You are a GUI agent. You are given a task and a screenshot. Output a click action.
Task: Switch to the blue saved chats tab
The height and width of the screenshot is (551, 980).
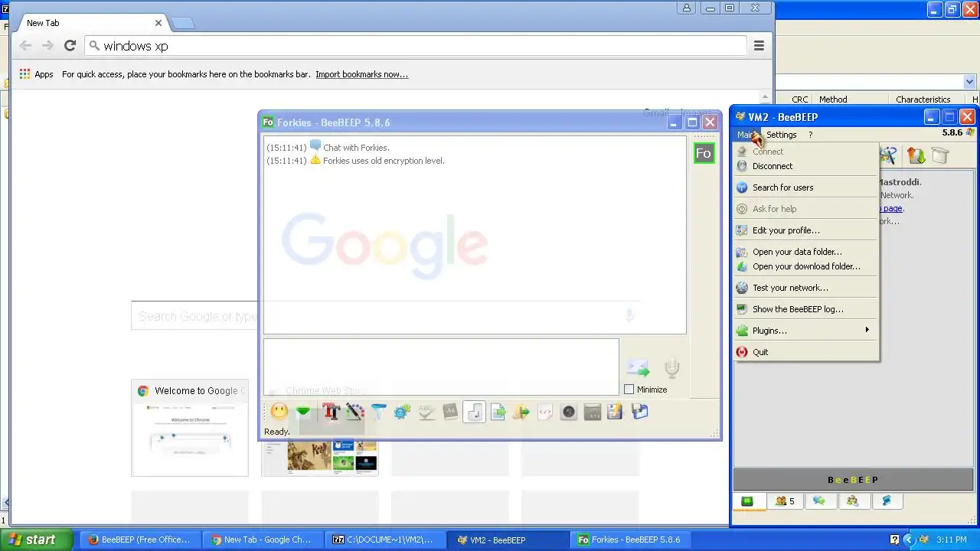pyautogui.click(x=887, y=501)
